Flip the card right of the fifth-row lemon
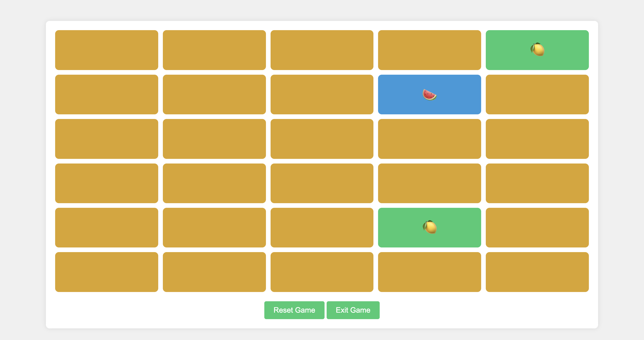Screen dimensions: 644x340 537,227
